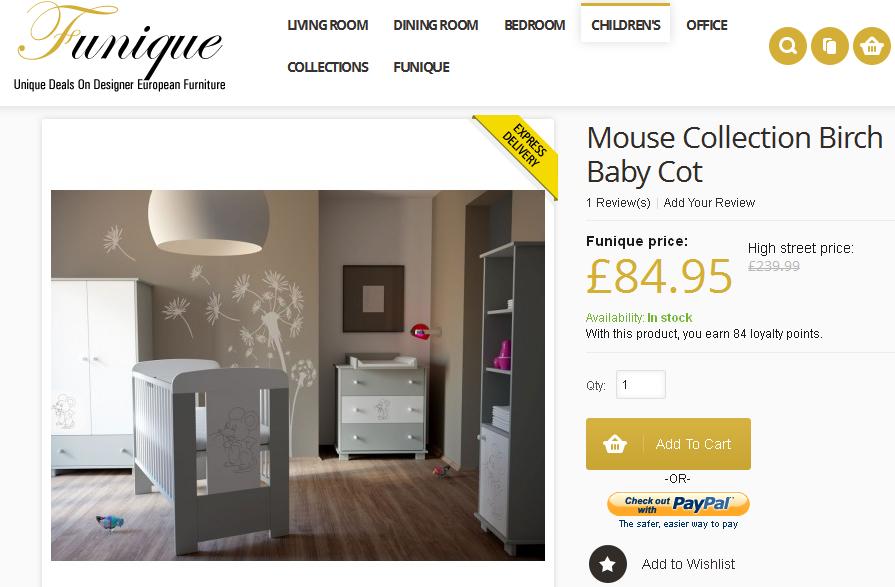Open the Living Room menu
This screenshot has height=587, width=895.
[x=328, y=25]
